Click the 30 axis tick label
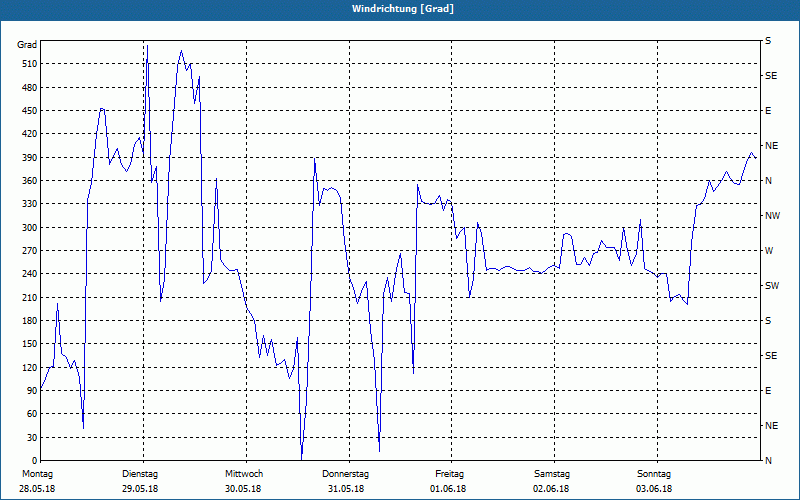800x500 pixels. (32, 437)
